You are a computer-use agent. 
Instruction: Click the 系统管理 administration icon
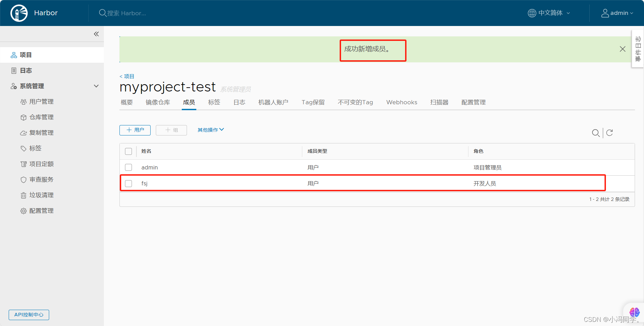click(x=14, y=86)
